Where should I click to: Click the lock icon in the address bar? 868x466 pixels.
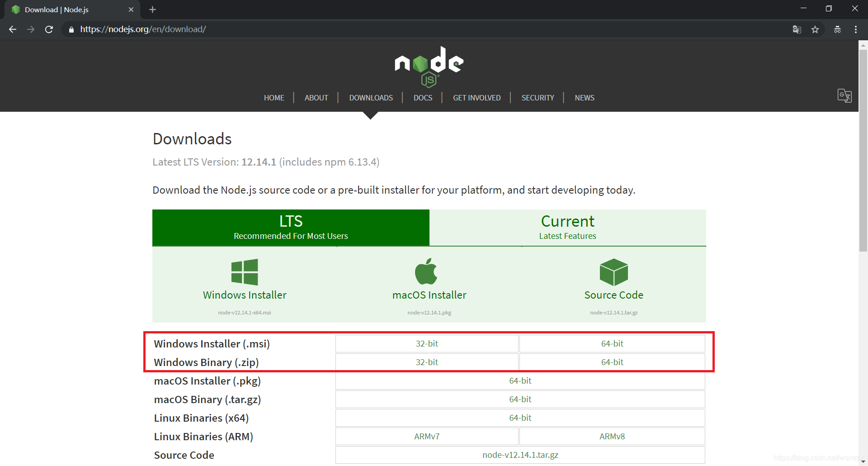[x=71, y=29]
